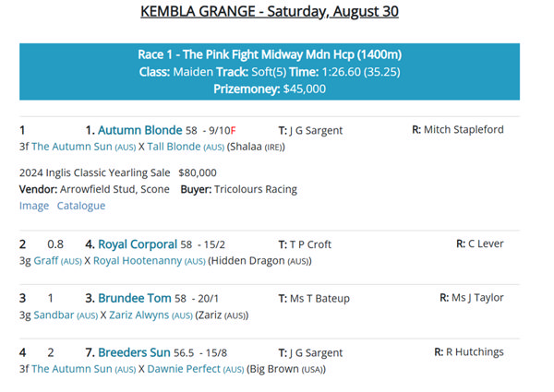Select the Kembla Grange Saturday August 30 heading
The height and width of the screenshot is (392, 554).
pos(270,11)
